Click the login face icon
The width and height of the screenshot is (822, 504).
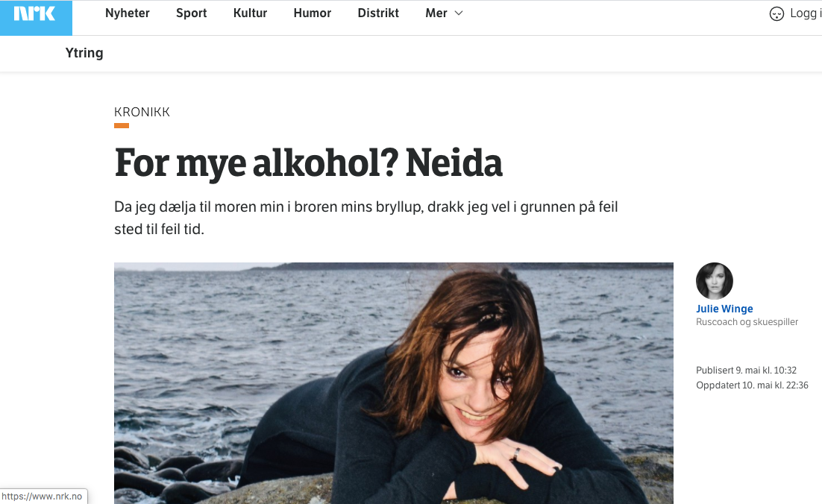click(x=776, y=13)
